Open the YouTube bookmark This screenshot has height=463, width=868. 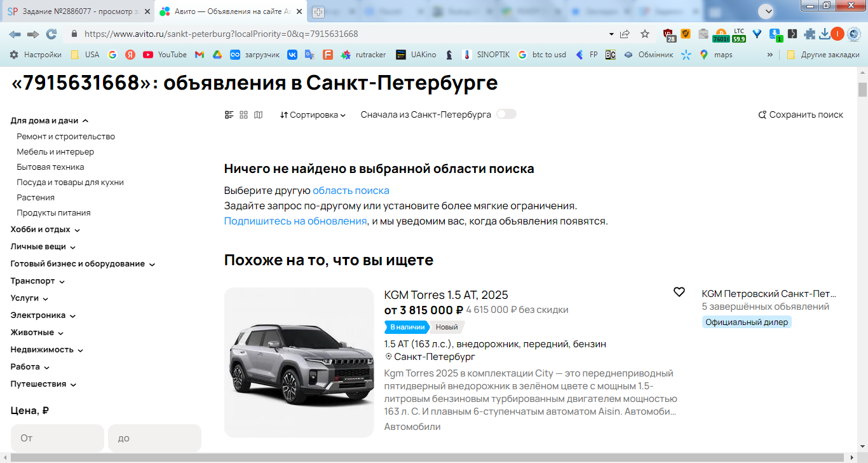(165, 55)
